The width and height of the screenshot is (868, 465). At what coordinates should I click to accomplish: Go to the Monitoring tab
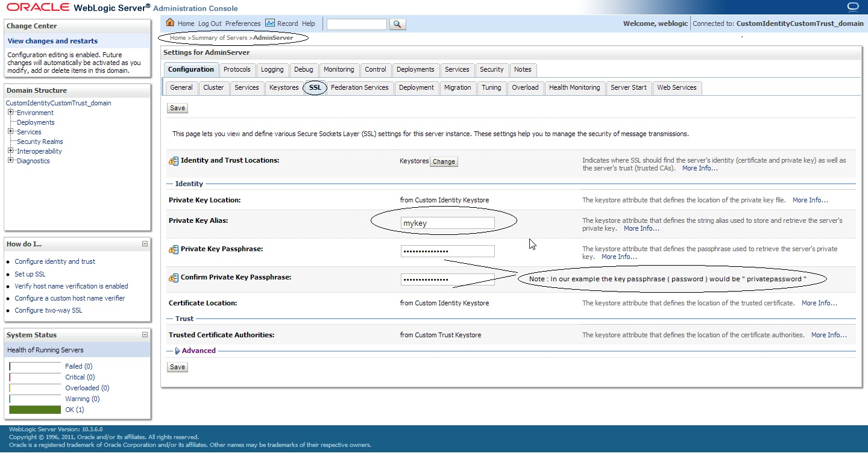pos(339,70)
